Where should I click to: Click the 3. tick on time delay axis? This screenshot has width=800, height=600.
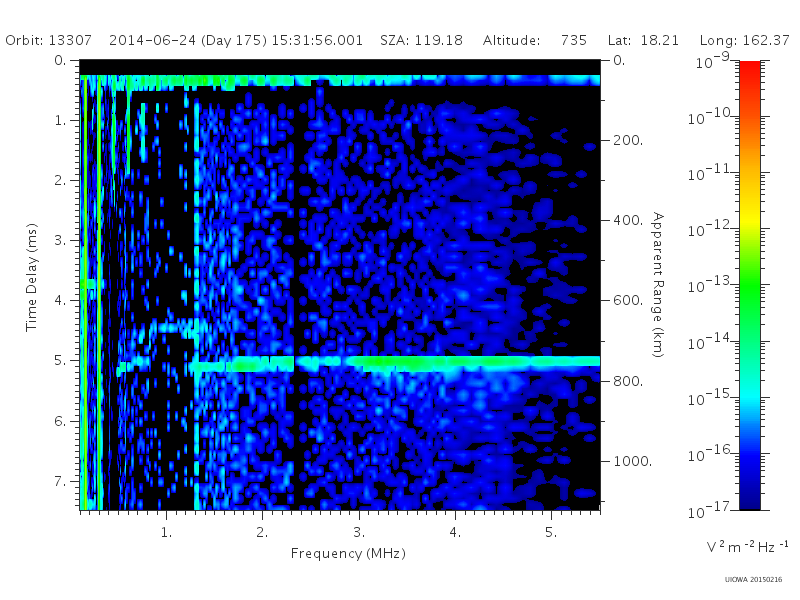point(60,240)
